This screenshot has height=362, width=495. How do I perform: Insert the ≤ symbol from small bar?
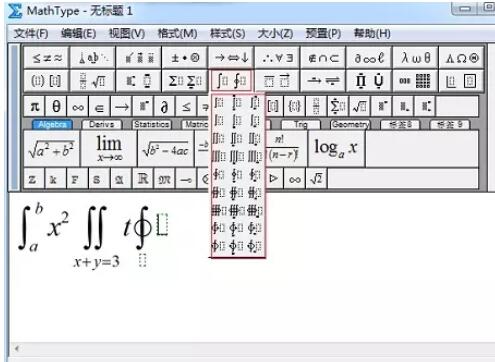point(186,107)
